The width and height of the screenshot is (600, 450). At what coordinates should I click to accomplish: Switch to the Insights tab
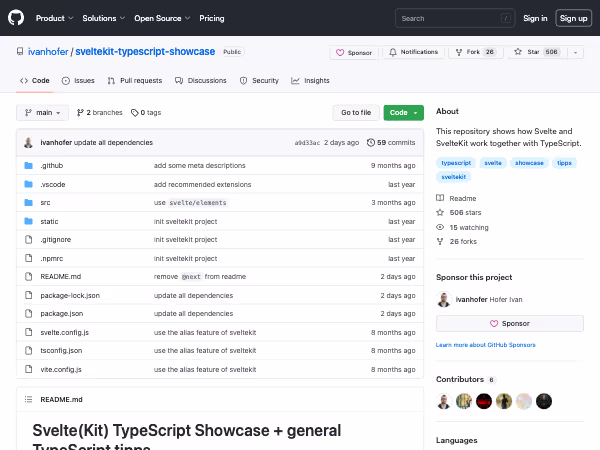point(310,81)
